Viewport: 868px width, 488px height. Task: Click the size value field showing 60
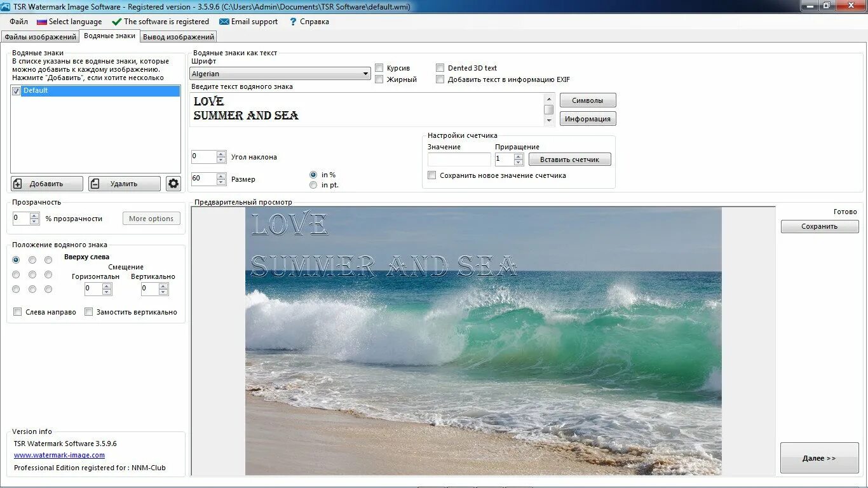pos(204,179)
